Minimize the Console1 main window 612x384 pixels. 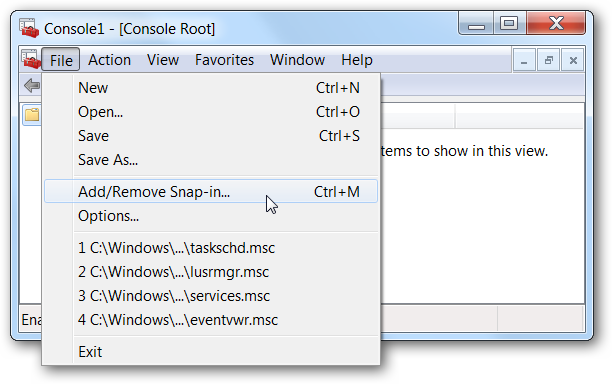coord(476,23)
